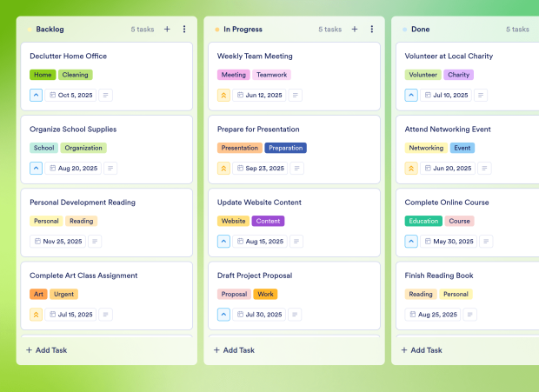Open the In Progress column three-dot menu

point(372,29)
